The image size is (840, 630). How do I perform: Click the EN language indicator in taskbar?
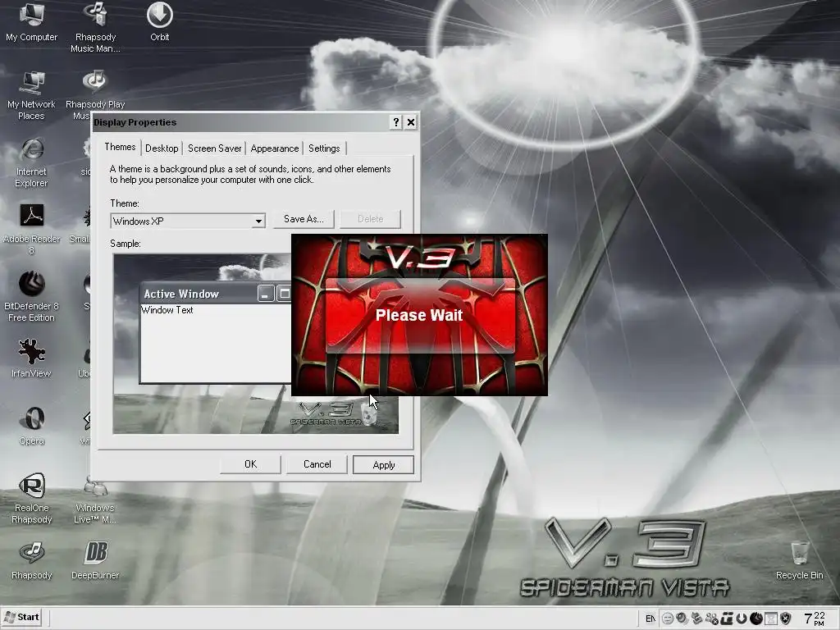[x=650, y=619]
